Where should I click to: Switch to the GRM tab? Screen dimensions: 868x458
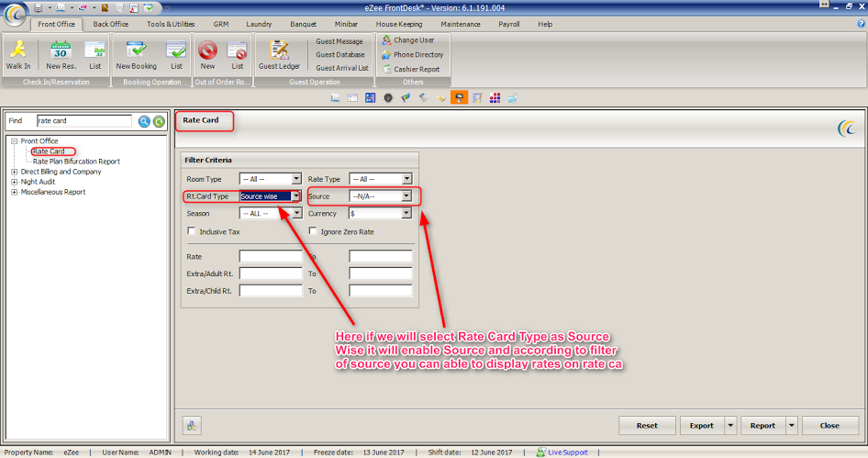221,25
